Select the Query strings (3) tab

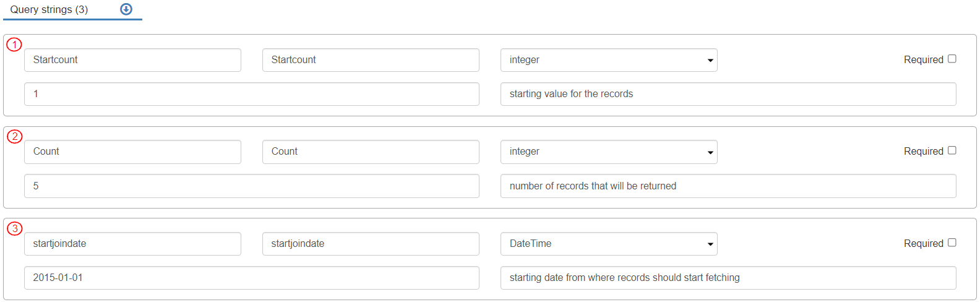49,10
